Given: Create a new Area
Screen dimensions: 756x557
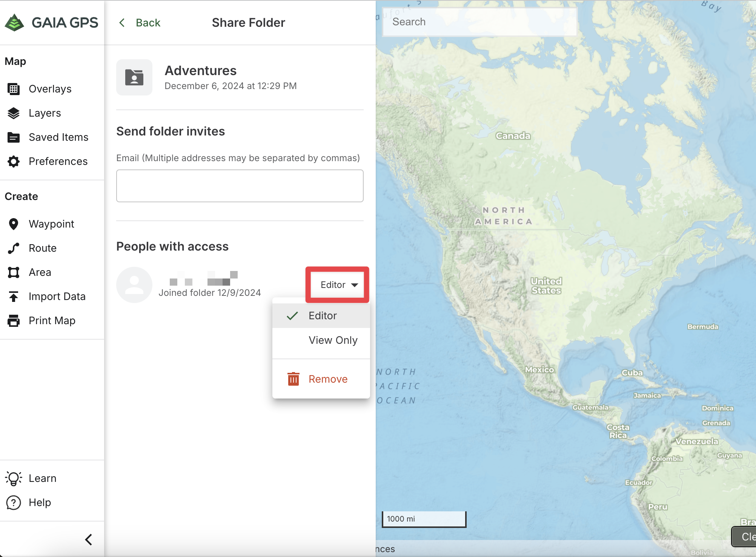Looking at the screenshot, I should click(40, 272).
